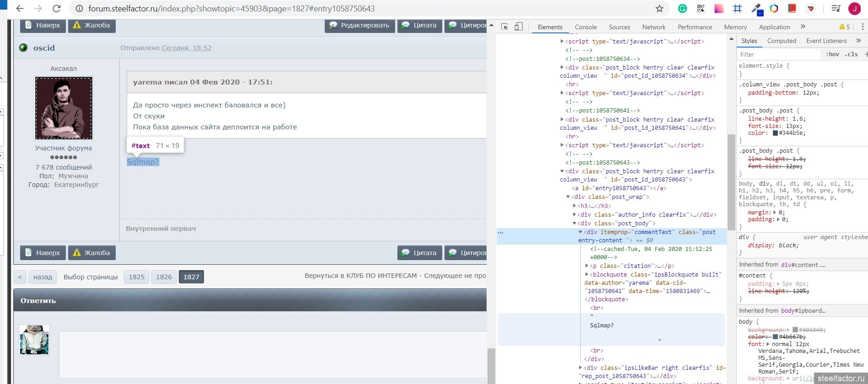Click the warnings counter icon showing 5
Screen dimensions: 868x384
[844, 27]
